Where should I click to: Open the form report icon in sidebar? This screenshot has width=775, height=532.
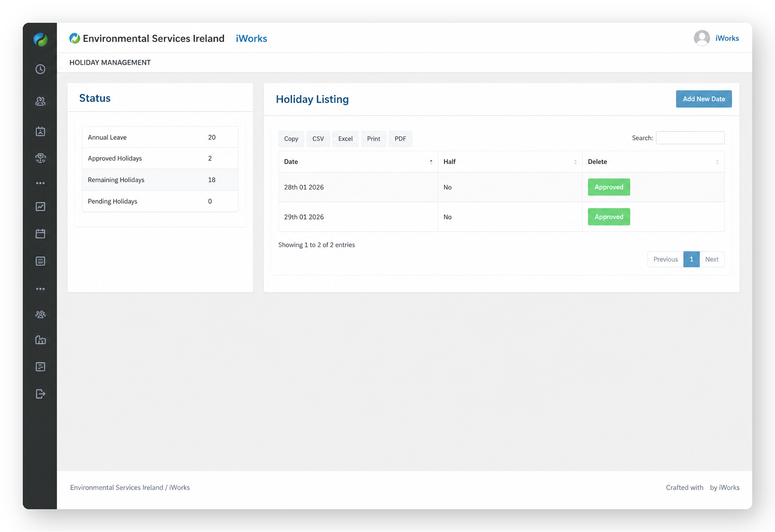pos(40,367)
